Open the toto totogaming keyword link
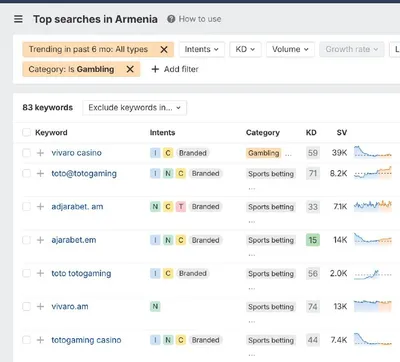This screenshot has height=362, width=400. coord(81,273)
